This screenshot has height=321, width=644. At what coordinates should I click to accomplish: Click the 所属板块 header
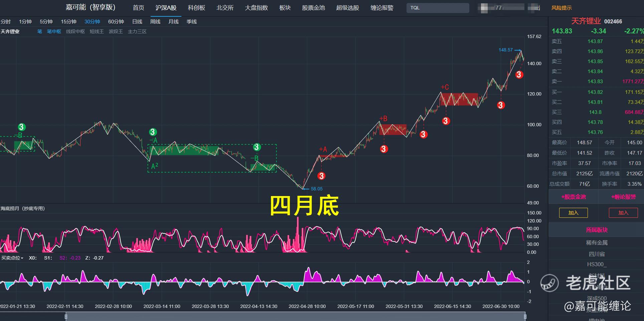point(597,230)
